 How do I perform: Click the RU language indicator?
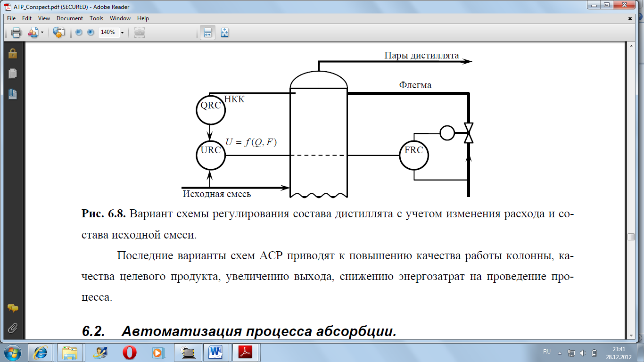pos(547,352)
